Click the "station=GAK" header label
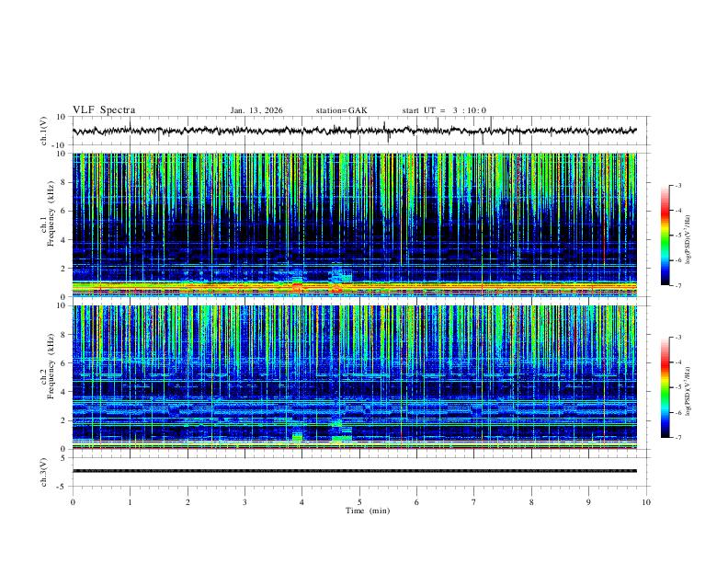728x563 pixels. click(x=341, y=110)
